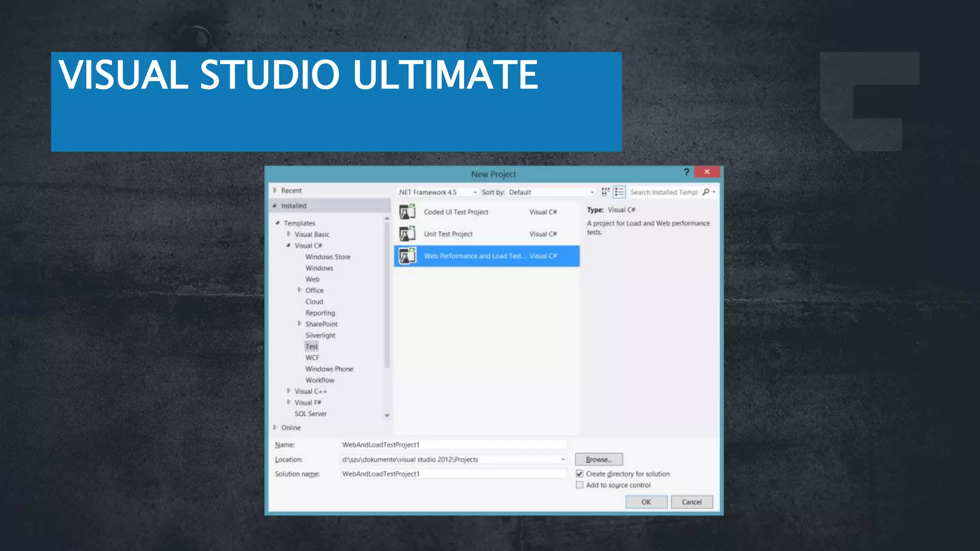
Task: Expand the Recent section
Action: point(275,190)
